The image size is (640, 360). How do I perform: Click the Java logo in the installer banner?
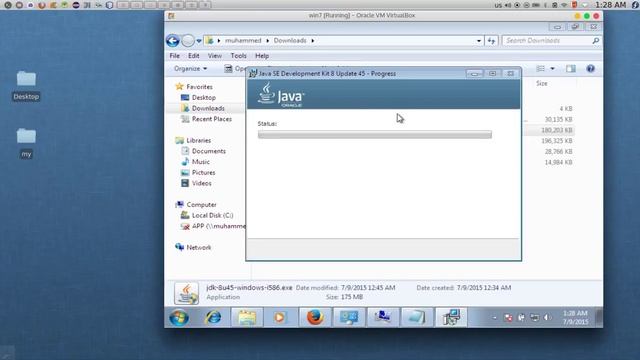[281, 95]
